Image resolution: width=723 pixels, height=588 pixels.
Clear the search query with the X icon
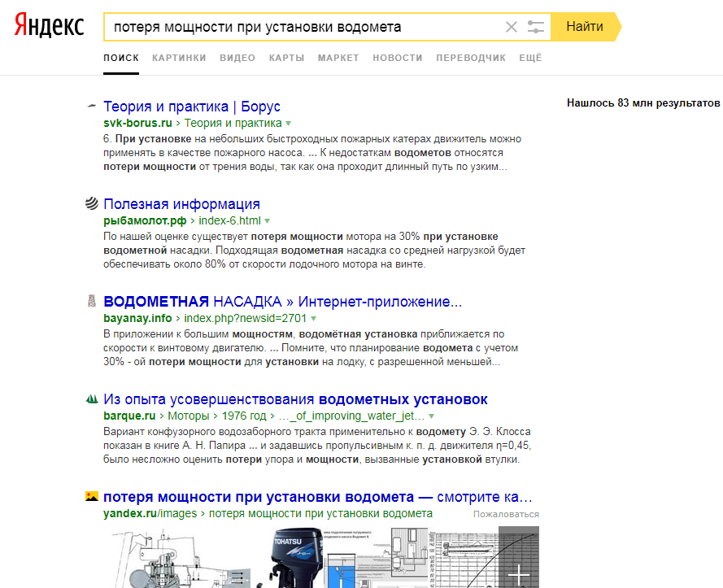(512, 27)
